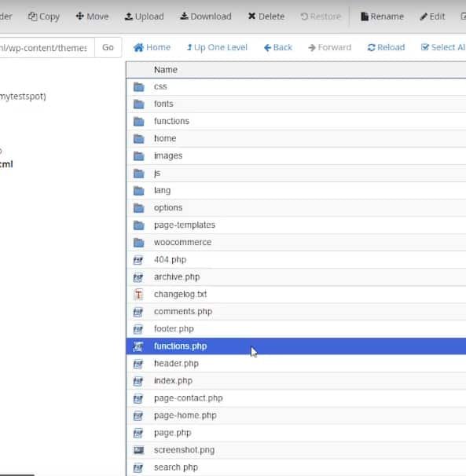Click into the wp-content/themes path field
The height and width of the screenshot is (476, 466).
(47, 47)
